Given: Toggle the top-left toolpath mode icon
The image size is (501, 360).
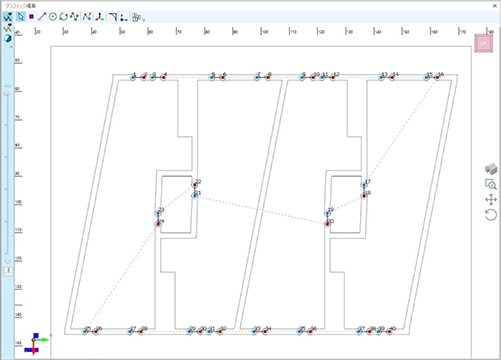Looking at the screenshot, I should point(8,17).
